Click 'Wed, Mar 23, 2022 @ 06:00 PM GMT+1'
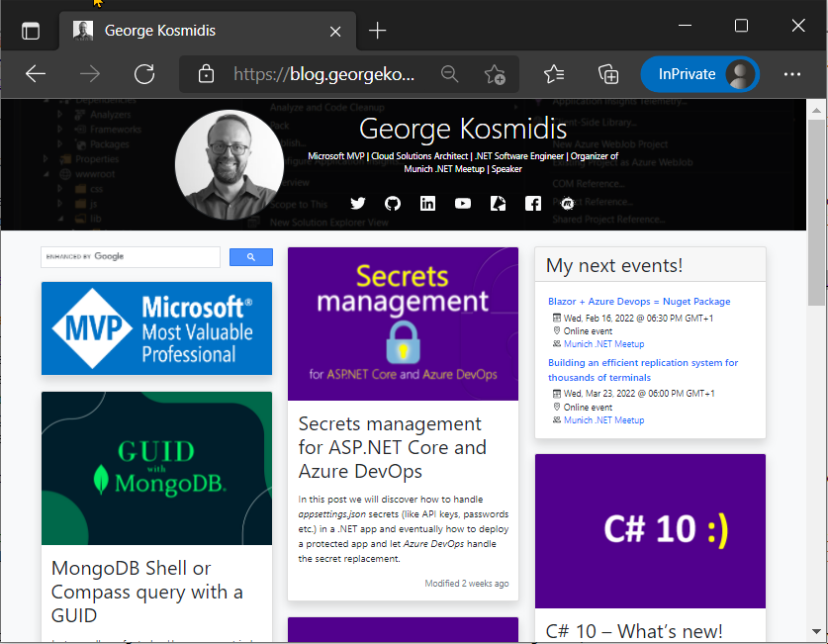Image resolution: width=828 pixels, height=644 pixels. click(x=639, y=394)
